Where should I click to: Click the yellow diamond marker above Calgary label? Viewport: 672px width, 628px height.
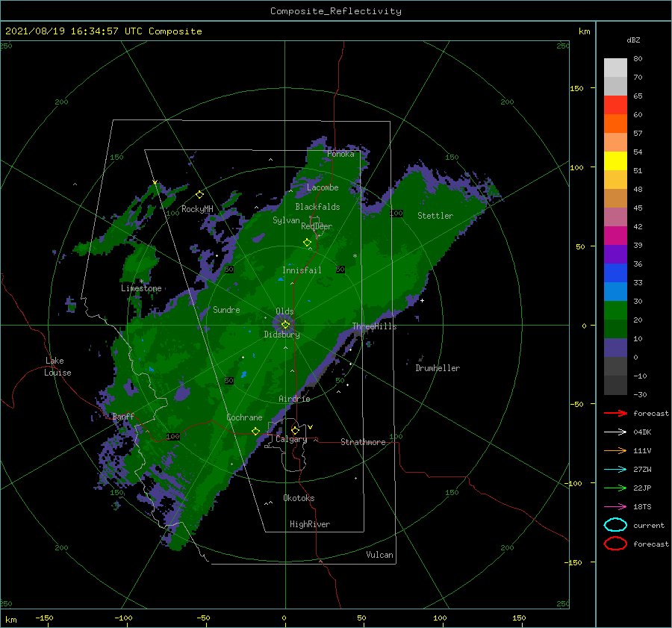(295, 430)
